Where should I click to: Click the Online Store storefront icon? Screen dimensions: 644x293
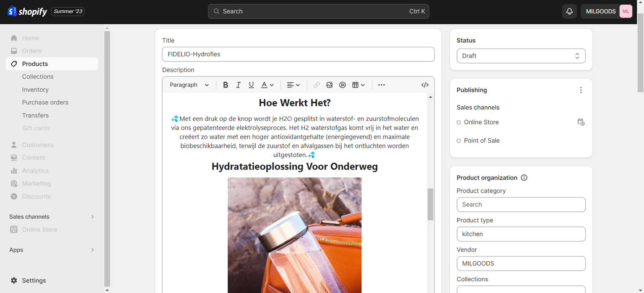(14, 230)
